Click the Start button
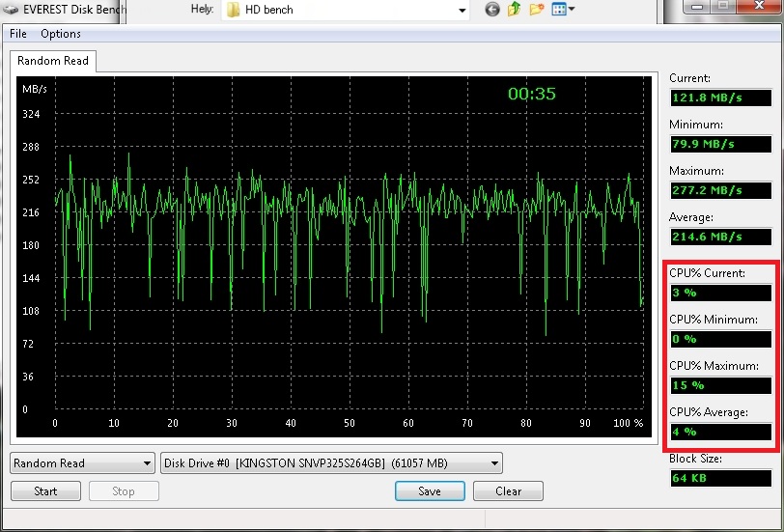The width and height of the screenshot is (784, 532). tap(45, 491)
